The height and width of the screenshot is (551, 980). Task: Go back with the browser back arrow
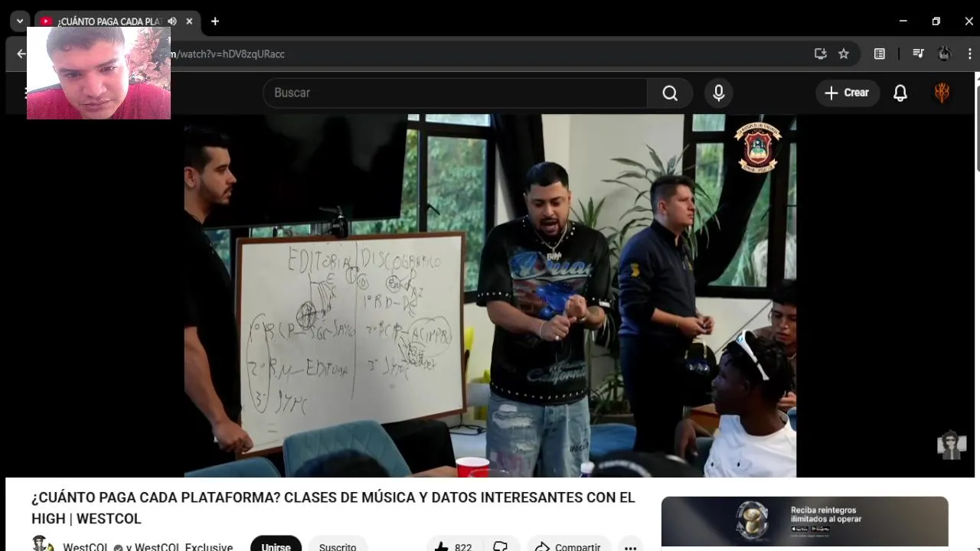coord(21,54)
